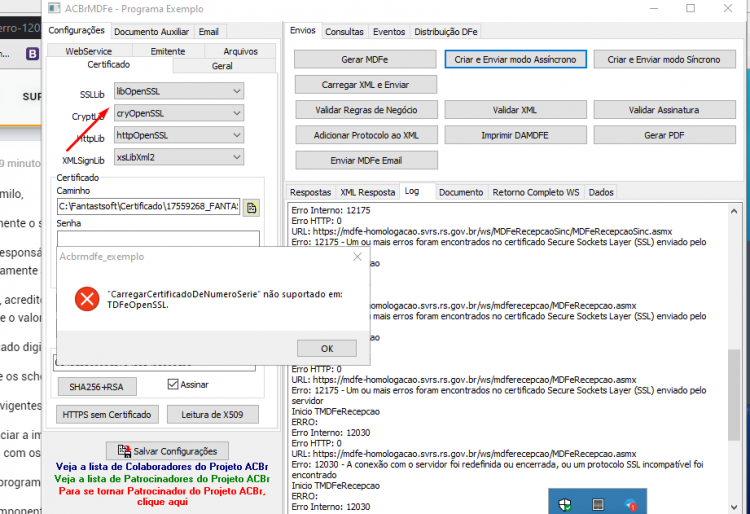This screenshot has height=514, width=750.
Task: Switch to the Envios tab
Action: 303,31
